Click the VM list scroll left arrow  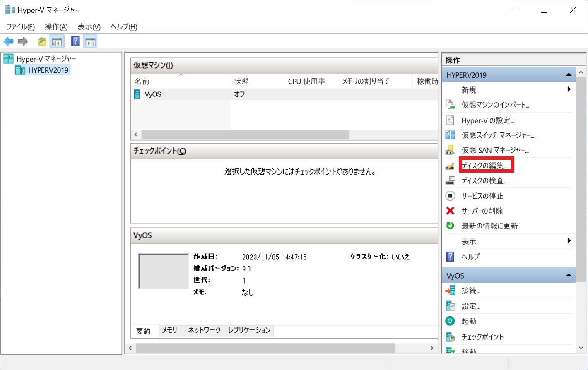136,135
